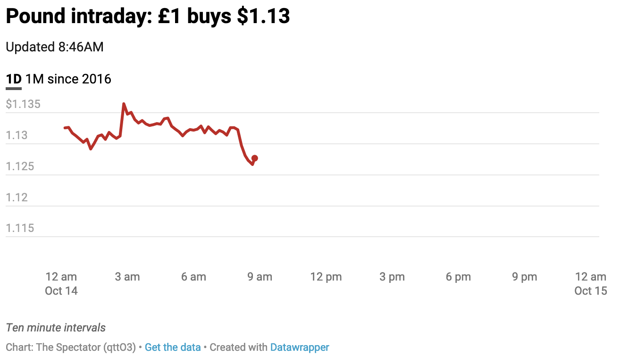Click the Updated 8:46AM timestamp
620x364 pixels.
pos(55,47)
